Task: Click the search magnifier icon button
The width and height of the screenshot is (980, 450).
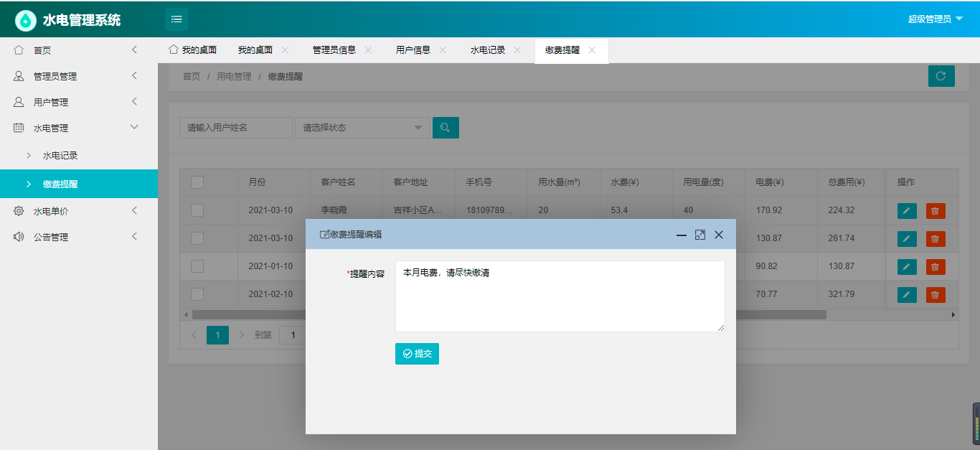Action: (446, 128)
